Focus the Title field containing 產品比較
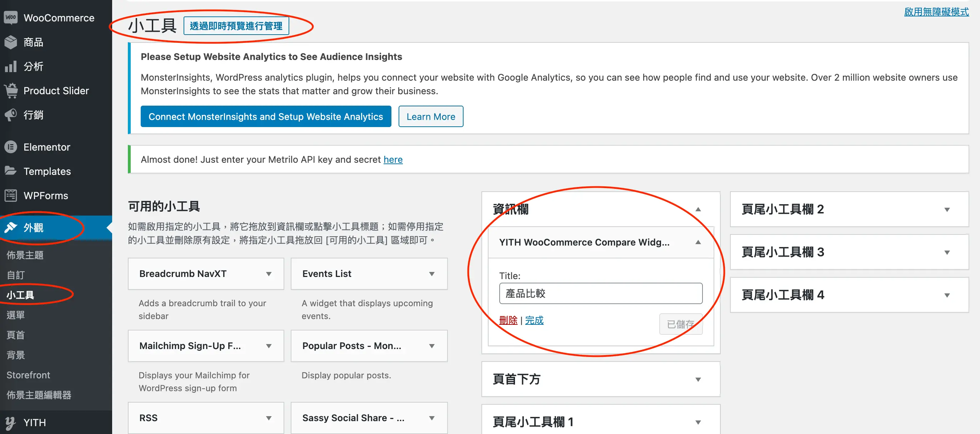Screen dimensions: 980x434 [x=601, y=293]
